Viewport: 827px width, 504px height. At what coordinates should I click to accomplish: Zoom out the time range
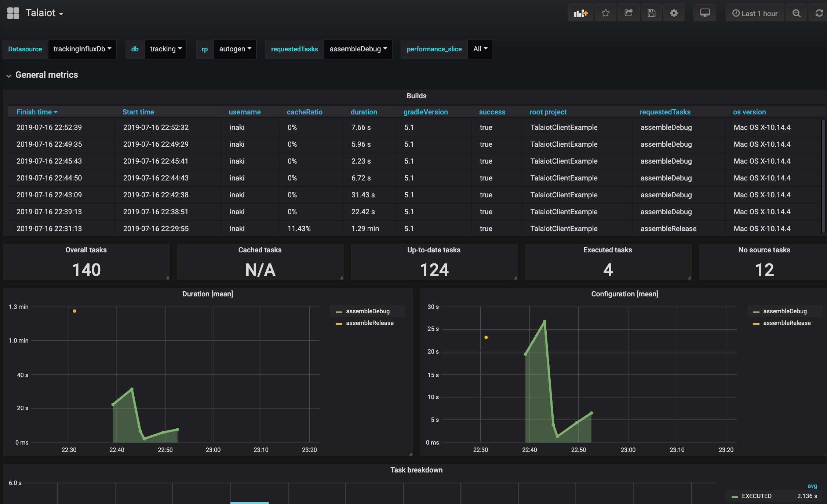(x=796, y=13)
